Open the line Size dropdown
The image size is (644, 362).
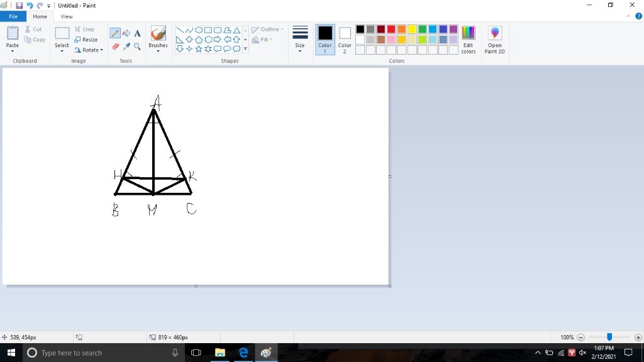point(300,39)
